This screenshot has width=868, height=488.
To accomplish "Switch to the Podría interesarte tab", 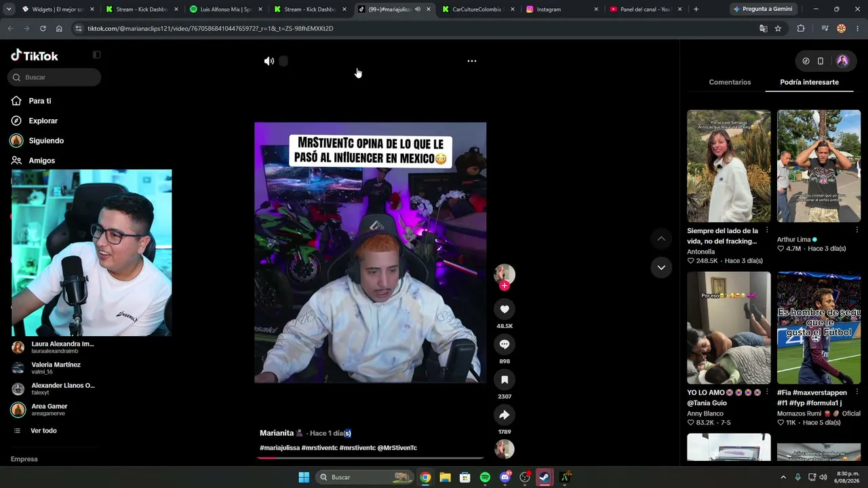I will pyautogui.click(x=809, y=82).
